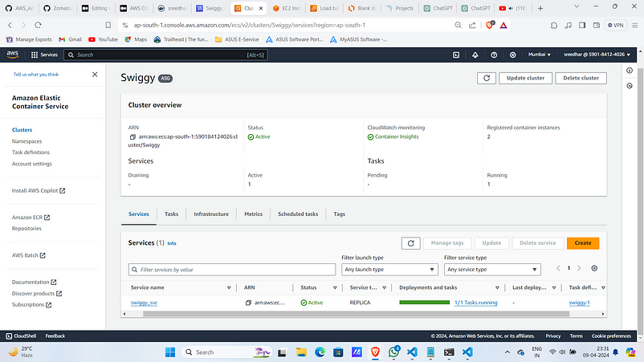Sort by Last deployment column
The width and height of the screenshot is (644, 362).
(554, 287)
